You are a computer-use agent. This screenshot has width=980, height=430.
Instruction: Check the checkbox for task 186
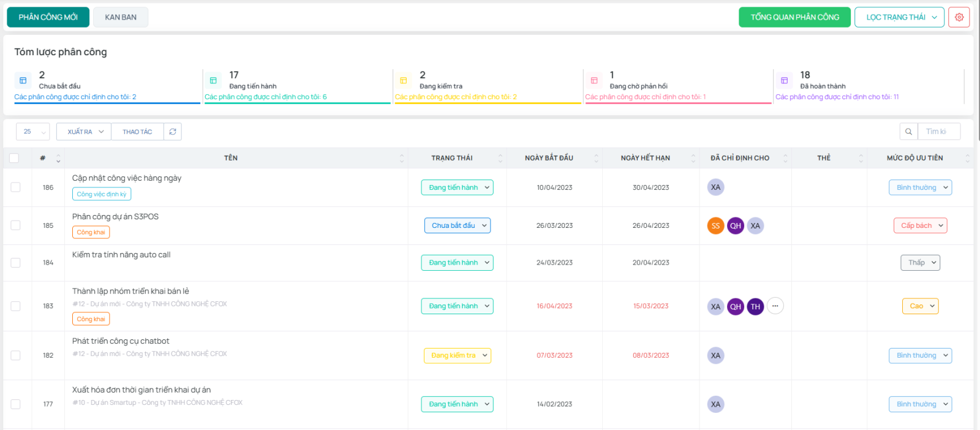coord(16,187)
